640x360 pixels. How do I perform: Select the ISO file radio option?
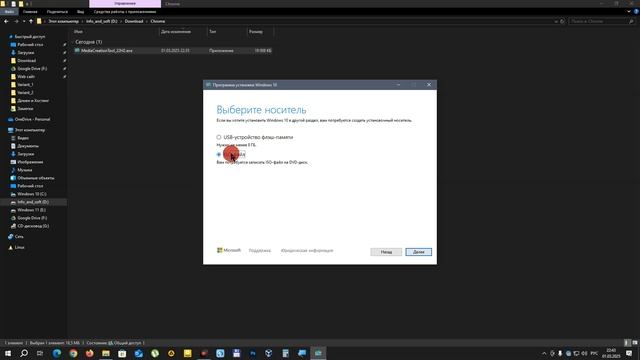pos(219,154)
